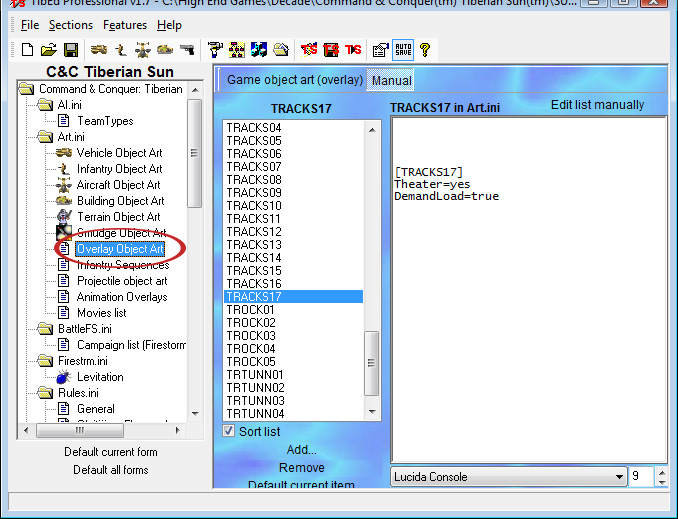Switch to Game object art (overlay) tab

[294, 80]
